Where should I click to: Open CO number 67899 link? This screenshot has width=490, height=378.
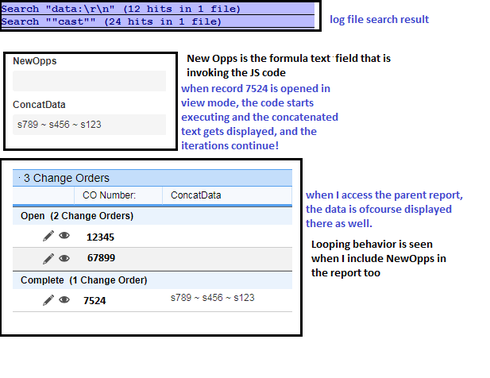tap(101, 258)
